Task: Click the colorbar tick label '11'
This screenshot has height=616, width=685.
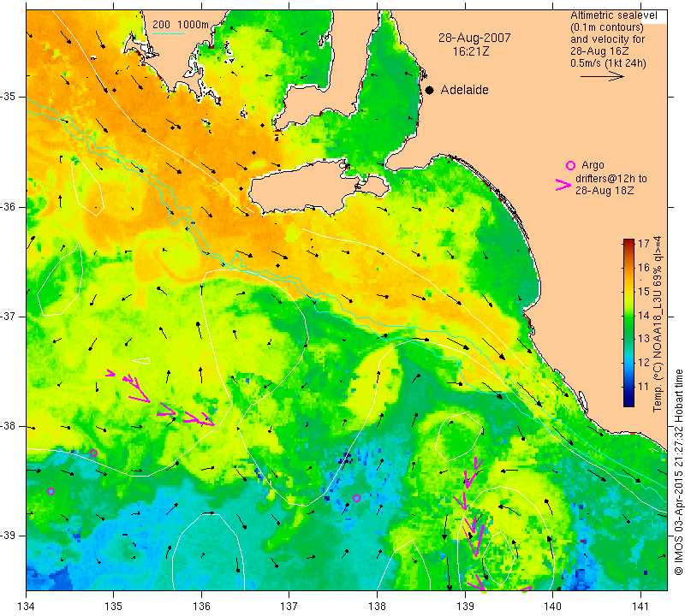Action: [x=644, y=387]
